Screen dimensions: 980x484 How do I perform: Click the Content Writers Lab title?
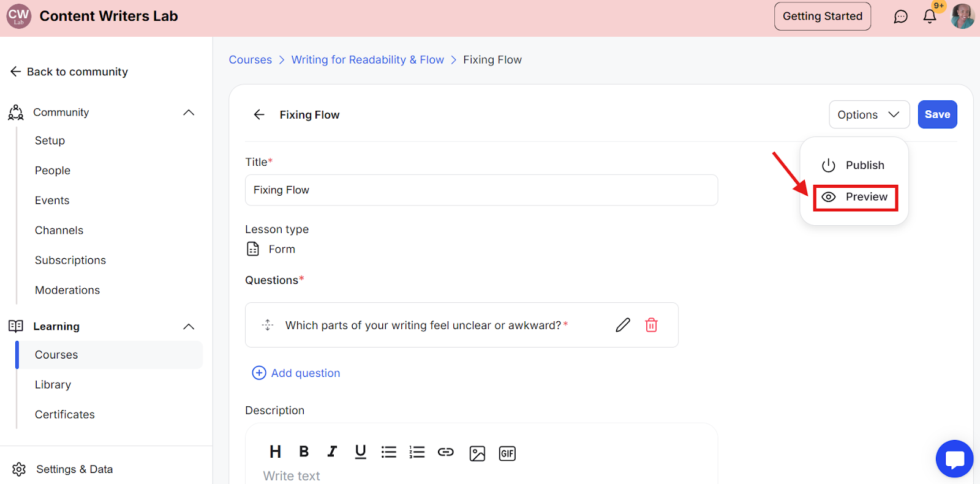click(109, 17)
